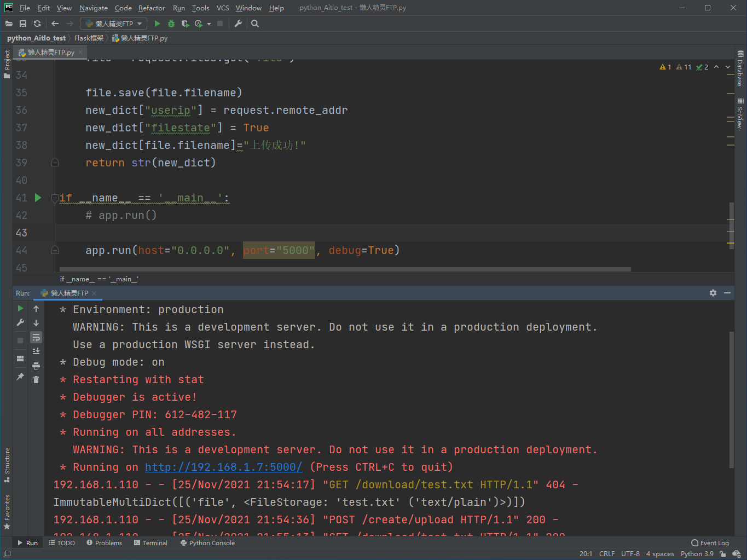Screen dimensions: 747x560
Task: Click the Run panel stop square
Action: pyautogui.click(x=20, y=340)
